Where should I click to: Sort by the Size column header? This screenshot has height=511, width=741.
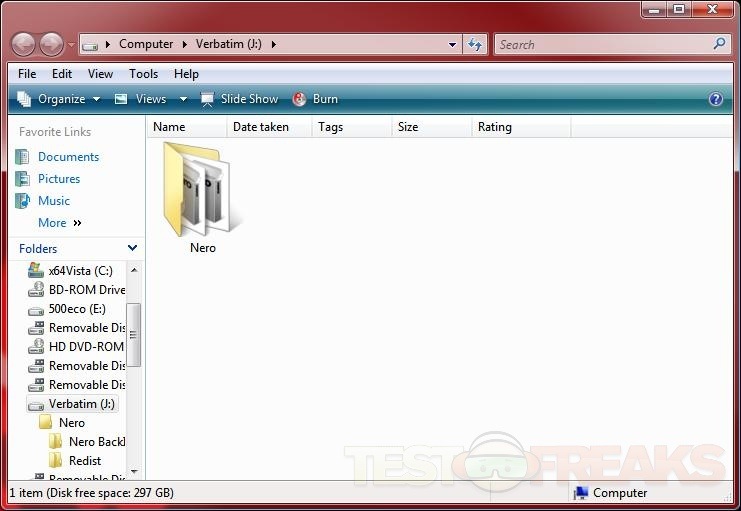point(408,127)
